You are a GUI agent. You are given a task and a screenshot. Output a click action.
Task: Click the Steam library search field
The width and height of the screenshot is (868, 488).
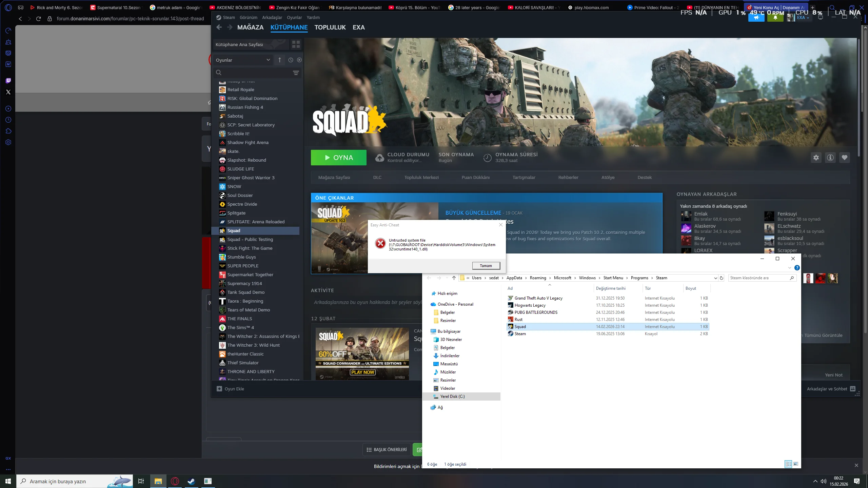(254, 73)
